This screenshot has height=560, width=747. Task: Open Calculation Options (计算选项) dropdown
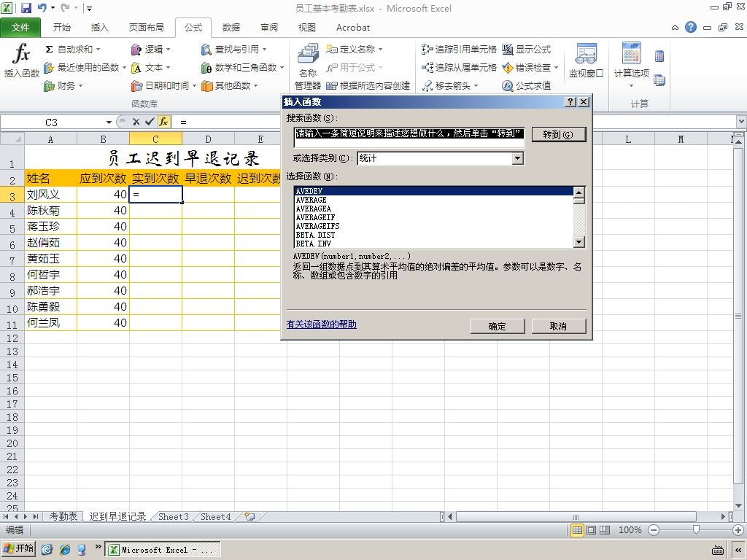(x=631, y=65)
